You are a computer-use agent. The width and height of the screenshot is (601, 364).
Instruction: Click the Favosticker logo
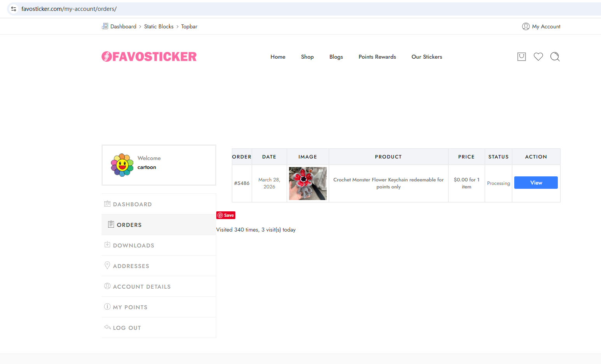(149, 57)
